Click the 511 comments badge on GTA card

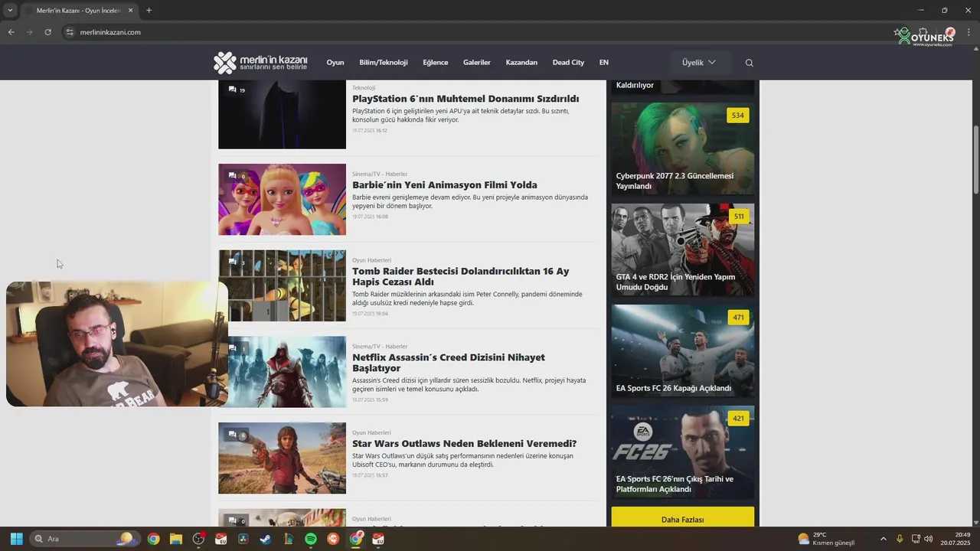pyautogui.click(x=738, y=217)
